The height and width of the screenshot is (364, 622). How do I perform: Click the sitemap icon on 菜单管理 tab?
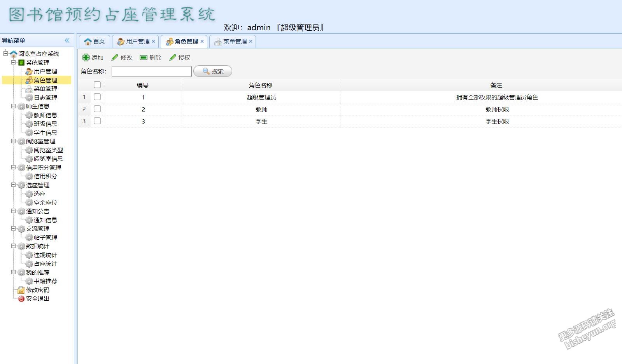click(x=218, y=42)
